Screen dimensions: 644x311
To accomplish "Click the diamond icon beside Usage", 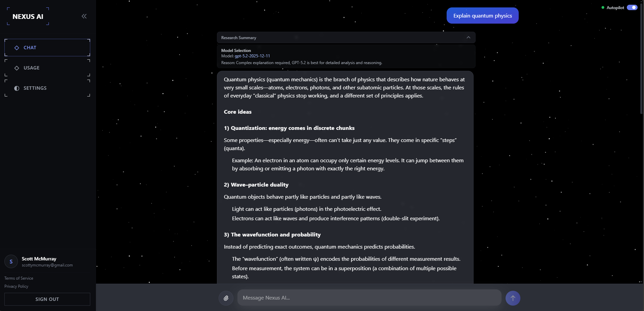I will (x=17, y=68).
